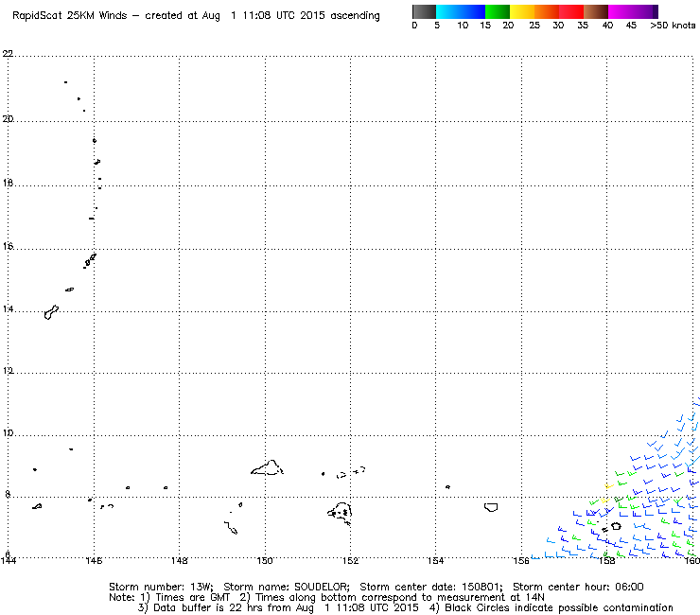The image size is (700, 615).
Task: Click the yellow wind barb near 158E 8.3N
Action: pos(609,485)
